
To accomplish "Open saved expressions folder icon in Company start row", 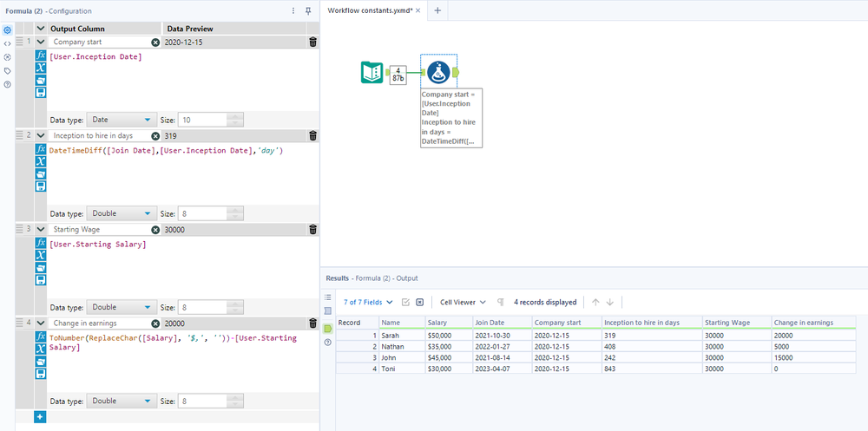I will [x=41, y=81].
